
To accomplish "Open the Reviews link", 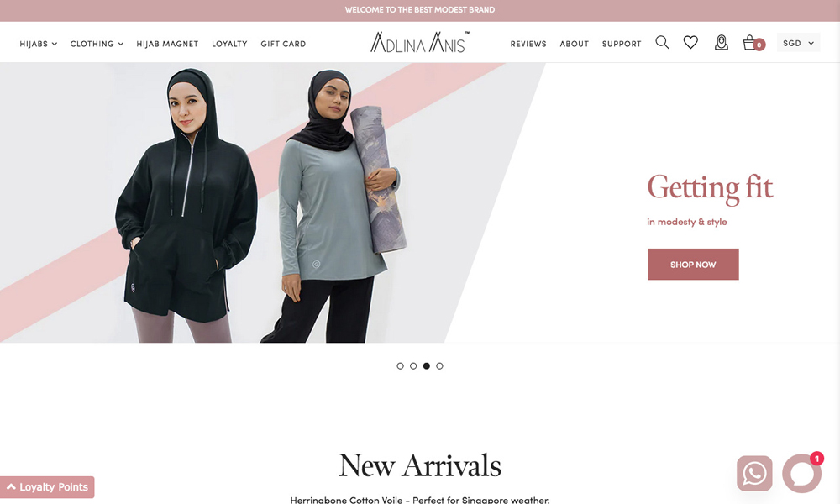I will click(528, 44).
